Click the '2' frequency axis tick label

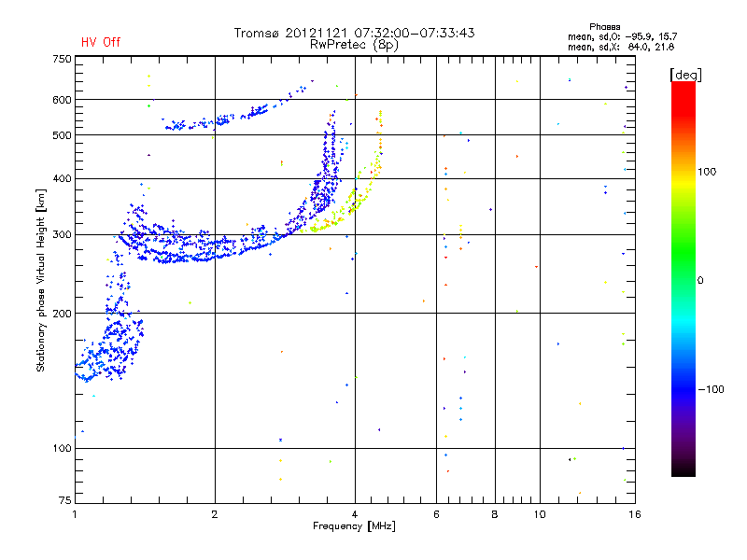pyautogui.click(x=215, y=514)
